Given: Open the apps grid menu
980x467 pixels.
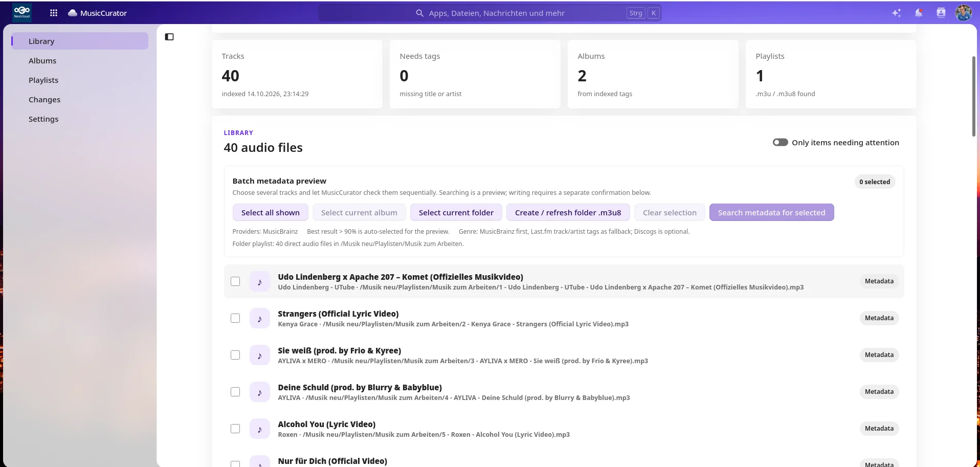Looking at the screenshot, I should point(54,13).
